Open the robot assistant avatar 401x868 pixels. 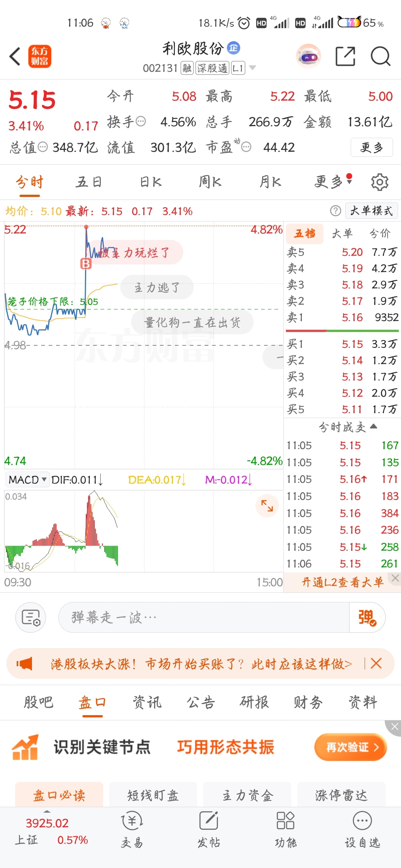[309, 56]
